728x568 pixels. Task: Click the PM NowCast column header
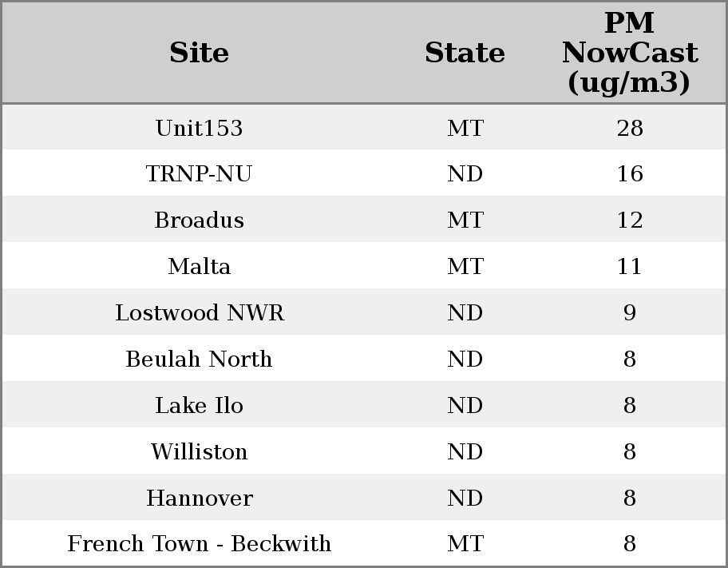(629, 53)
